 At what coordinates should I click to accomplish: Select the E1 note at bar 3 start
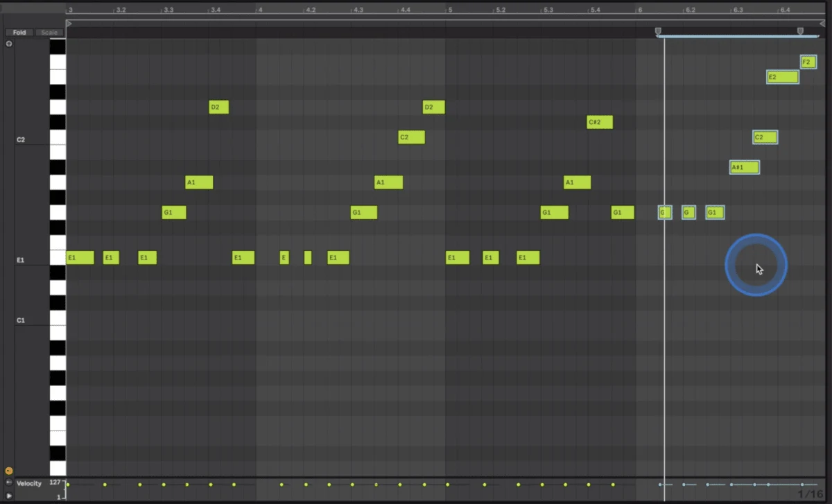80,258
